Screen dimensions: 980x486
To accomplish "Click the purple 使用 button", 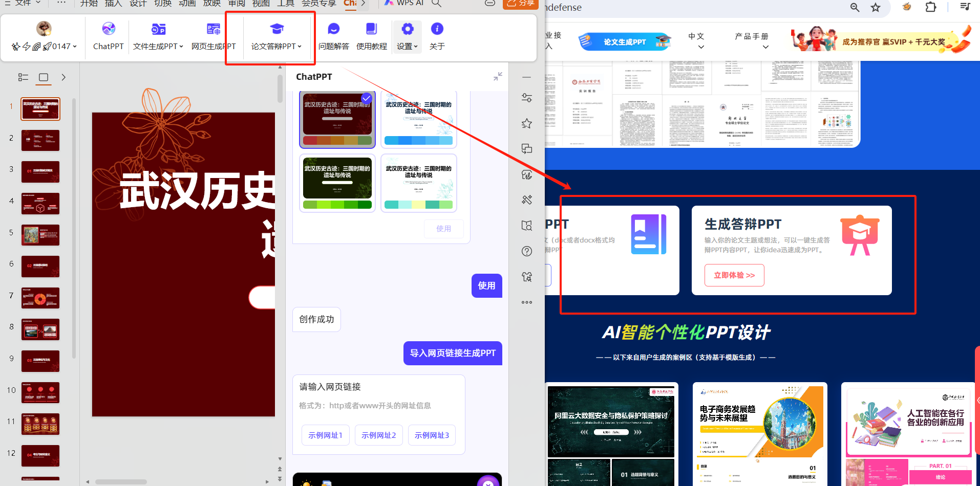I will click(486, 285).
